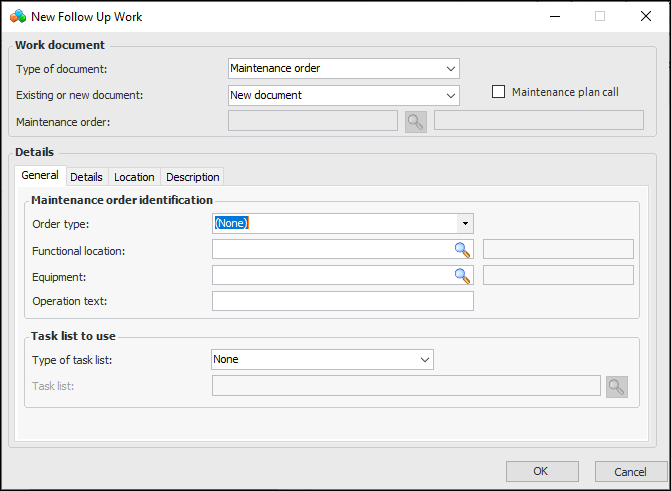Click the application icon in title bar
Viewport: 671px width, 491px height.
[x=17, y=16]
